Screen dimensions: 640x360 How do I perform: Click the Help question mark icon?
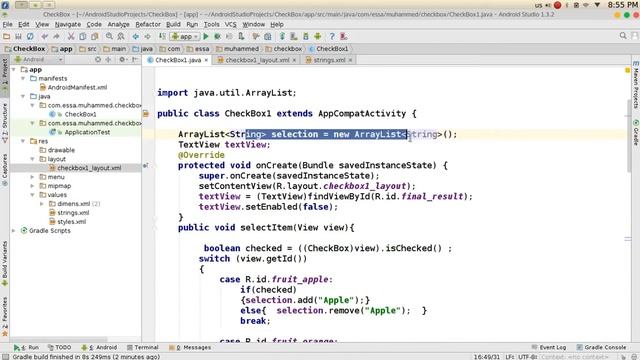click(332, 36)
